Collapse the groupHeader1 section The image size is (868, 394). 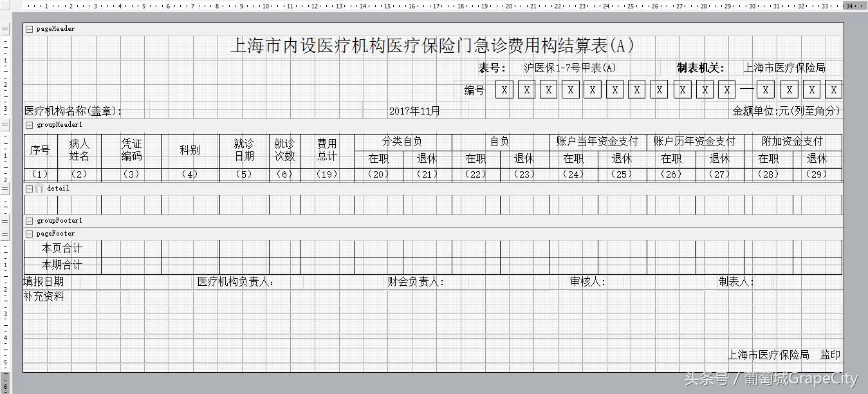point(28,124)
